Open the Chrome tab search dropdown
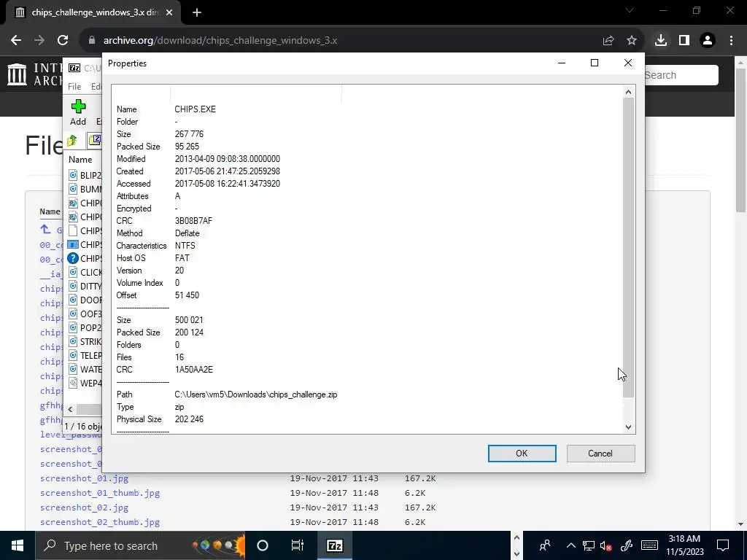The height and width of the screenshot is (560, 747). [630, 10]
